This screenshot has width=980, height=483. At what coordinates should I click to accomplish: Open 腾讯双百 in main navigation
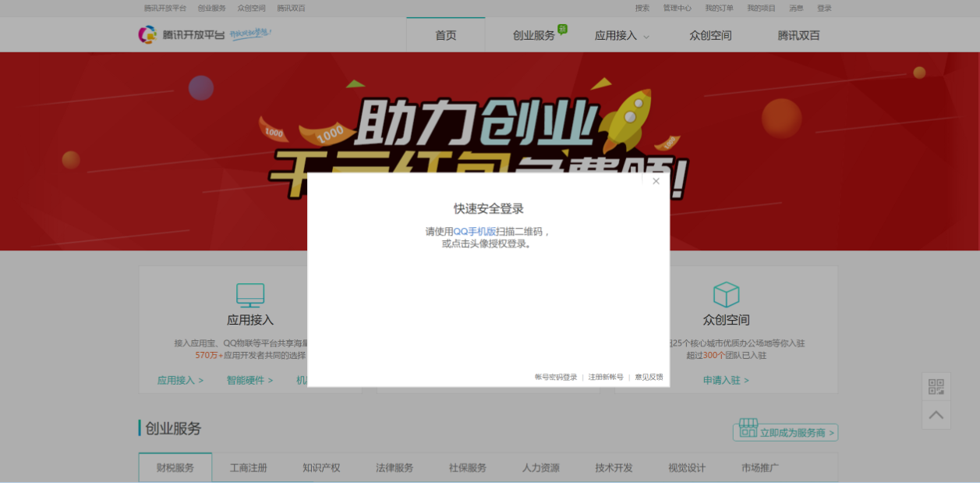tap(798, 35)
